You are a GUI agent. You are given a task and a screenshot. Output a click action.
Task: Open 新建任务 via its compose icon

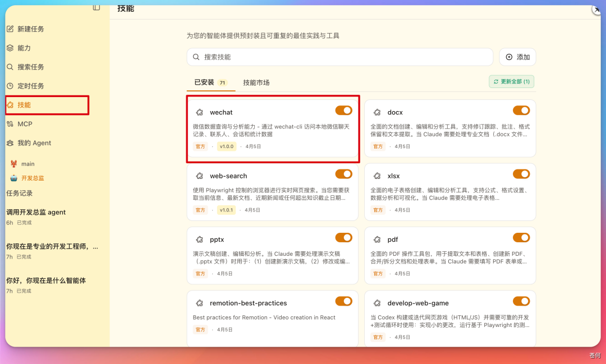(11, 29)
